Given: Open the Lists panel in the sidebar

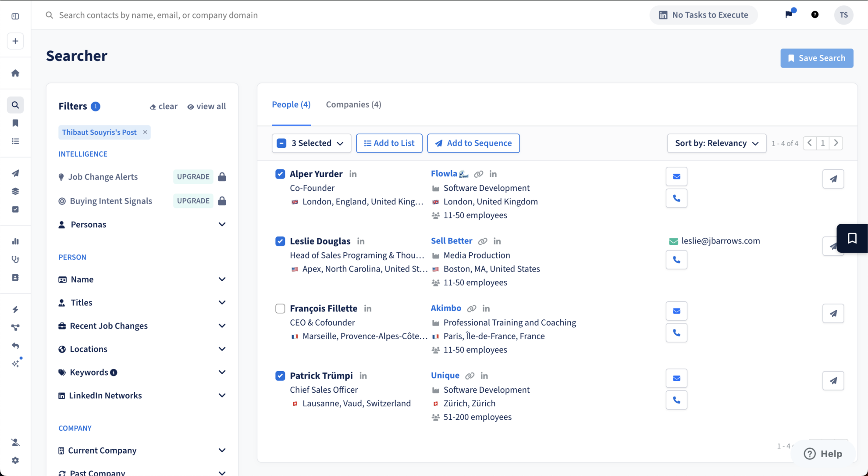Looking at the screenshot, I should (x=15, y=141).
